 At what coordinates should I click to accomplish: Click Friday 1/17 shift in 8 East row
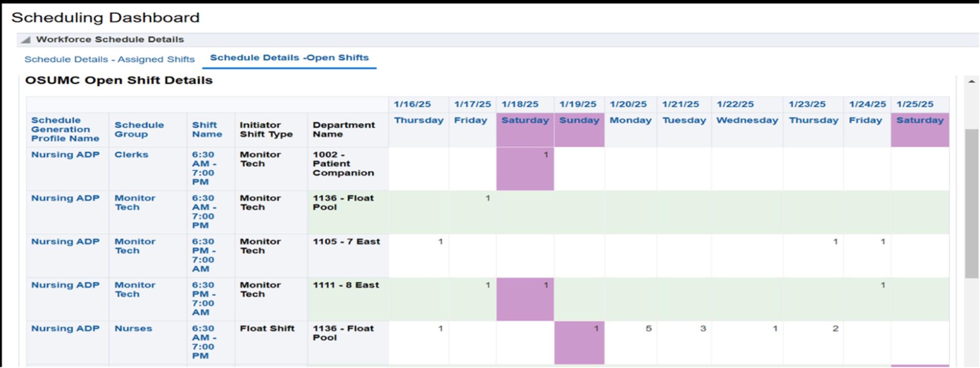click(488, 285)
